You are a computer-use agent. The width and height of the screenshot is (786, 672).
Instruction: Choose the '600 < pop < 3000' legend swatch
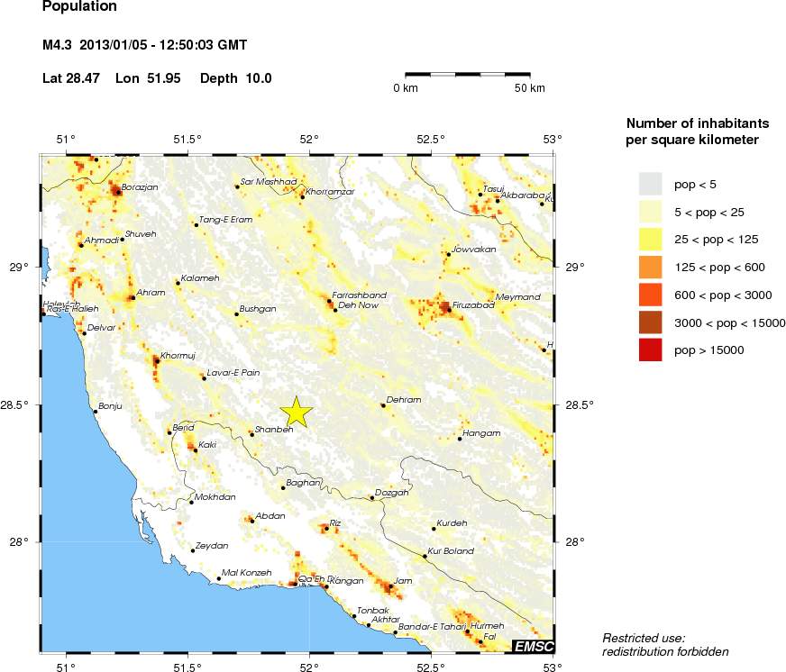coord(650,295)
